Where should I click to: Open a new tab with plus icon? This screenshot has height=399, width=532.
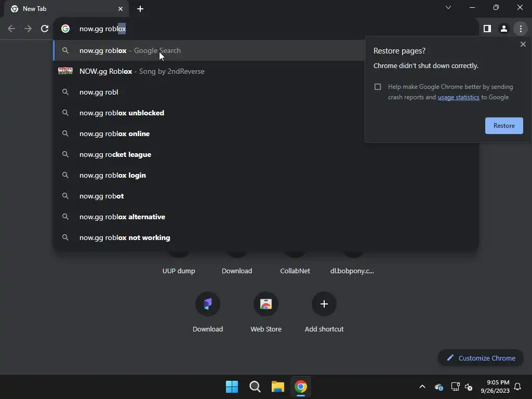[x=140, y=9]
